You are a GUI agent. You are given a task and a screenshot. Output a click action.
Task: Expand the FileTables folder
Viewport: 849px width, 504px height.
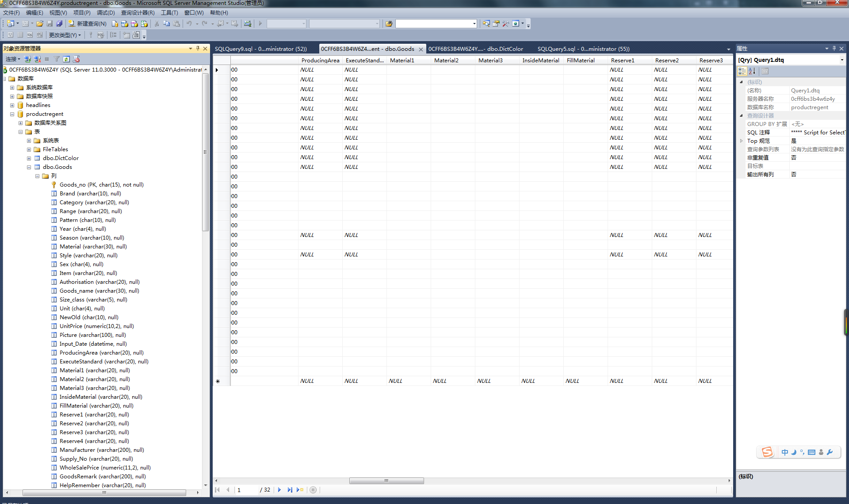pos(29,149)
